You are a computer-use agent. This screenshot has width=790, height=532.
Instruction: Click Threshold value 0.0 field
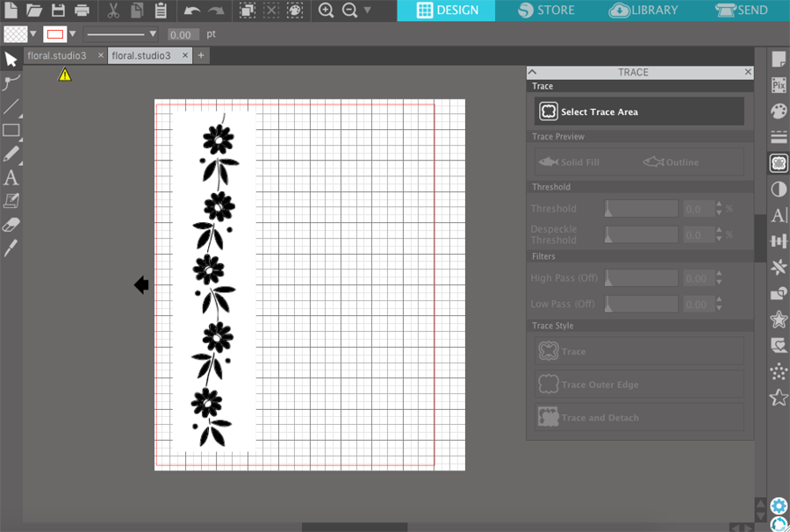pyautogui.click(x=699, y=209)
